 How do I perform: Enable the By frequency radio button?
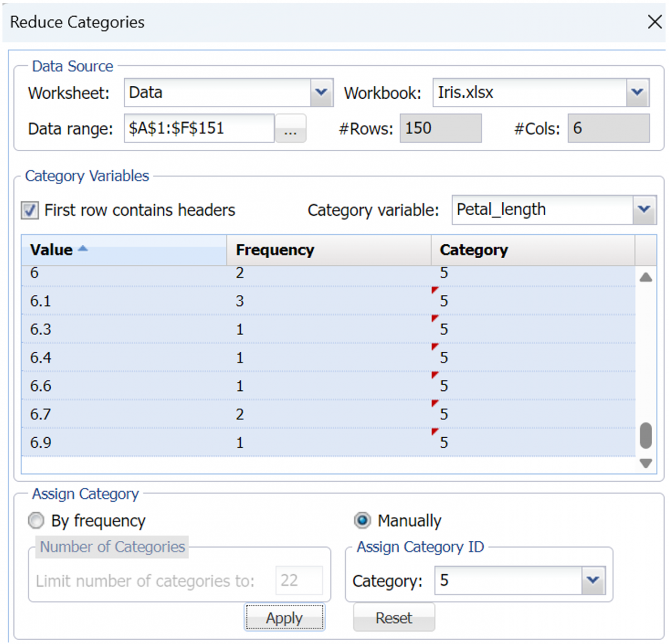36,520
